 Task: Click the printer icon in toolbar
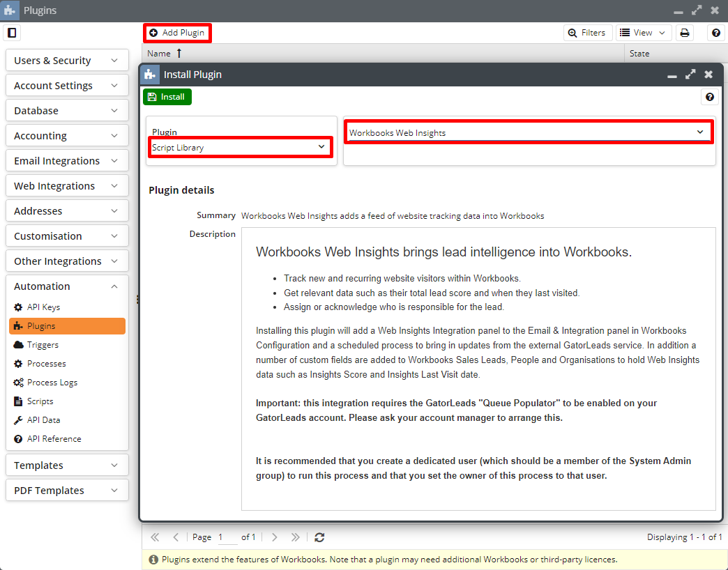click(685, 33)
